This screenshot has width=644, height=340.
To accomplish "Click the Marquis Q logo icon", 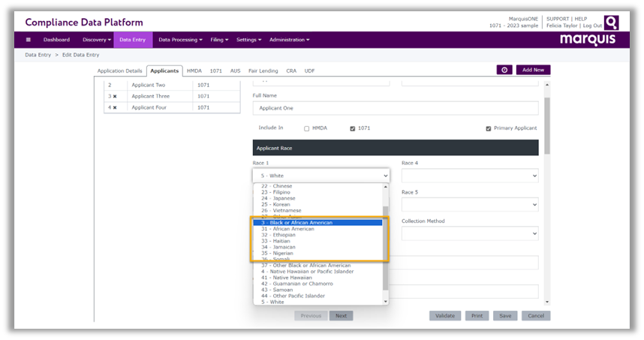I will [612, 23].
